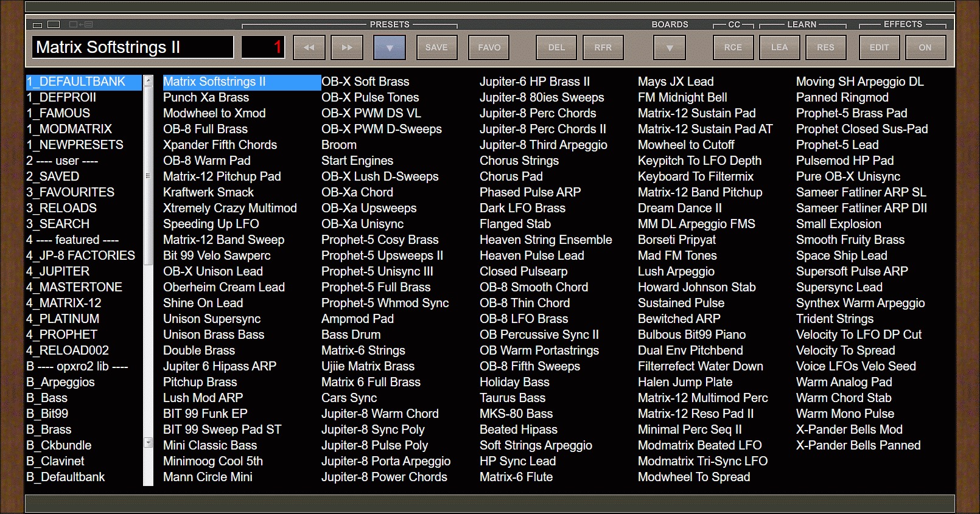
Task: Select the 4_JP-8 FACTORIES bank
Action: point(81,255)
